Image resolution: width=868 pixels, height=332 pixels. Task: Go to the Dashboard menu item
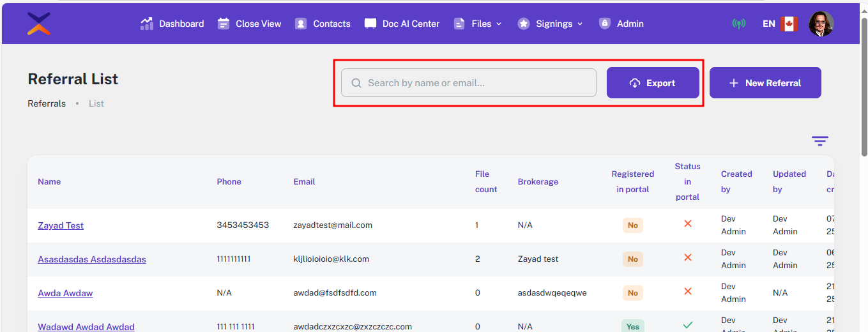(172, 24)
